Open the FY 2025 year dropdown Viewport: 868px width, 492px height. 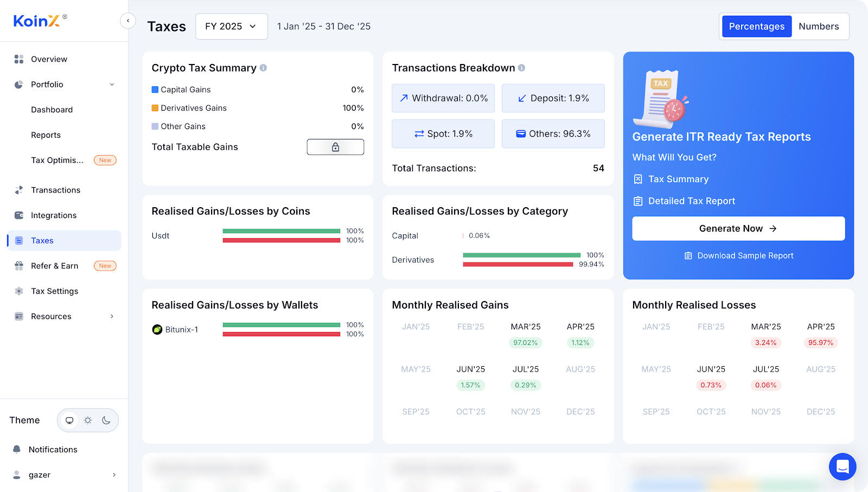click(x=232, y=26)
